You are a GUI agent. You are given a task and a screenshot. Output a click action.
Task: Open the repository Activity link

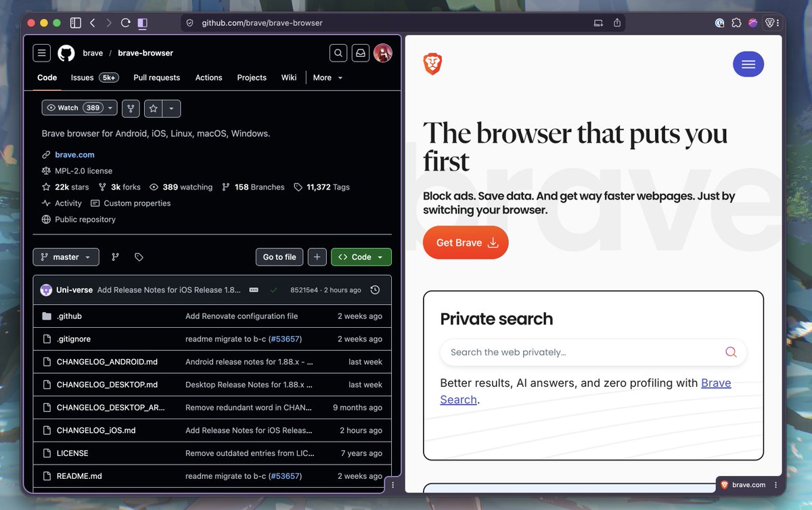tap(62, 204)
